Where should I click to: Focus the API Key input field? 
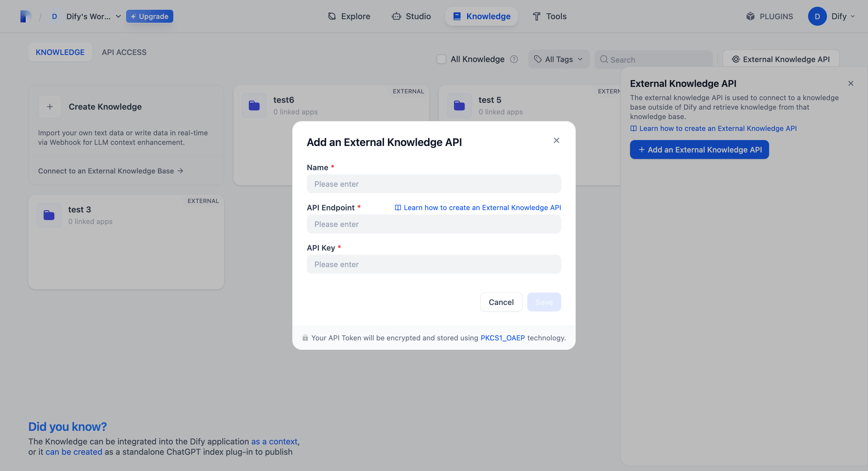pos(434,264)
